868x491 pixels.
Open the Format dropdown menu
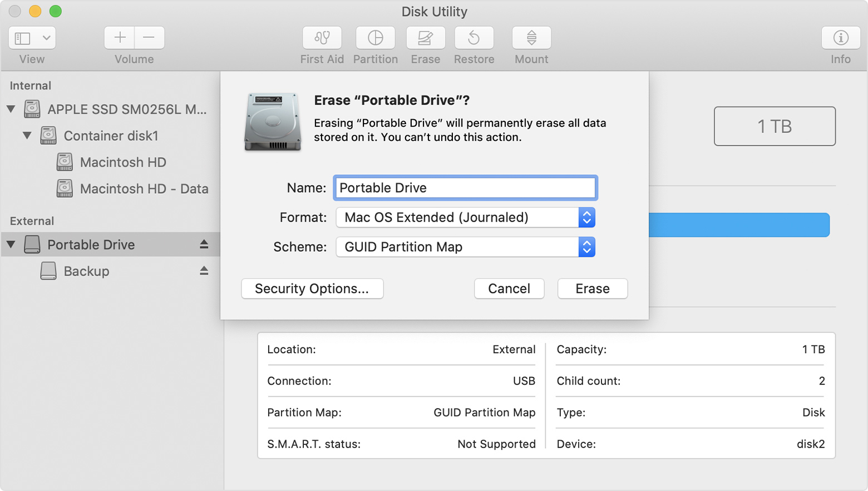click(465, 218)
